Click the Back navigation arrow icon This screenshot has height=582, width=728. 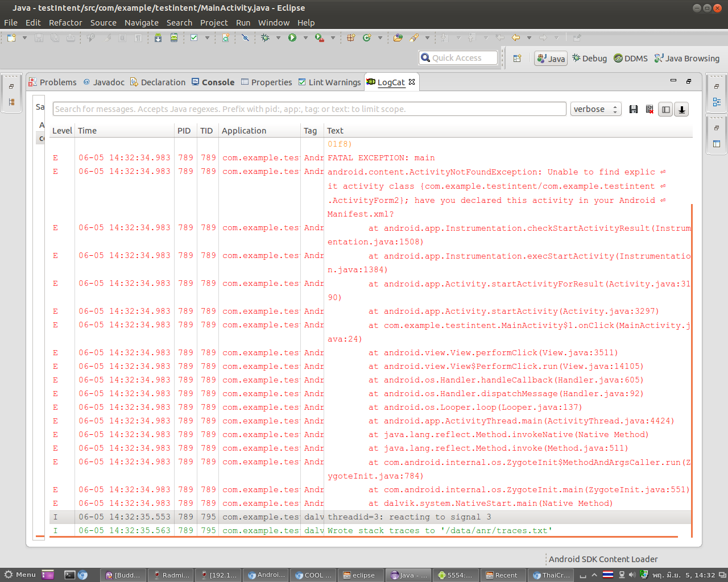(x=516, y=38)
